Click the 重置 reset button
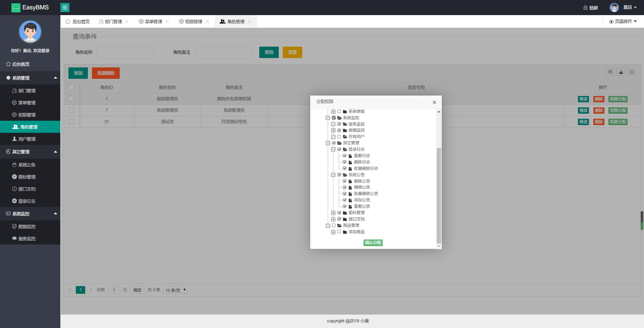Screen dimensions: 644x328 click(x=292, y=52)
